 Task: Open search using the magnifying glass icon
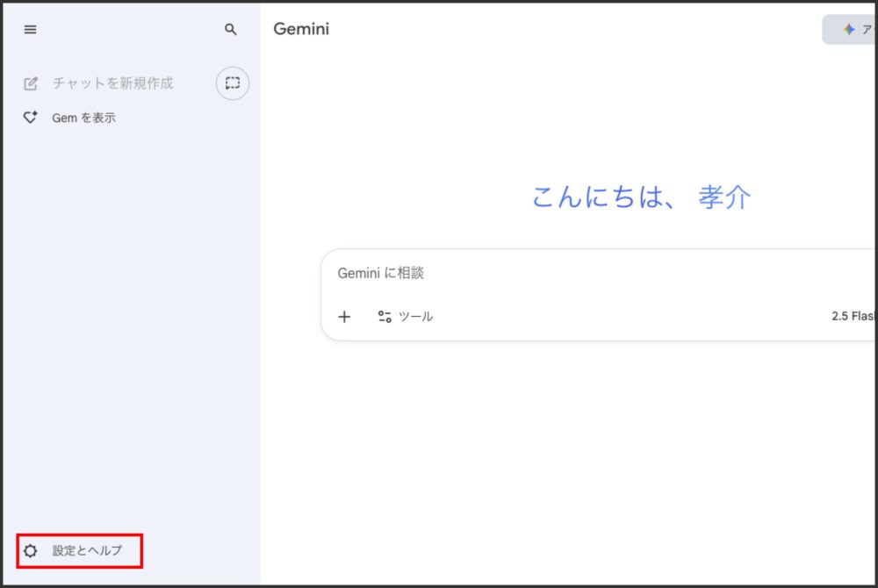click(x=231, y=29)
